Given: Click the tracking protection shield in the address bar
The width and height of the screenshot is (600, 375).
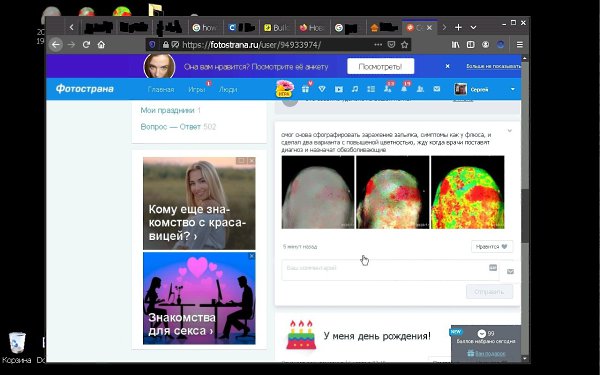Looking at the screenshot, I should point(152,45).
